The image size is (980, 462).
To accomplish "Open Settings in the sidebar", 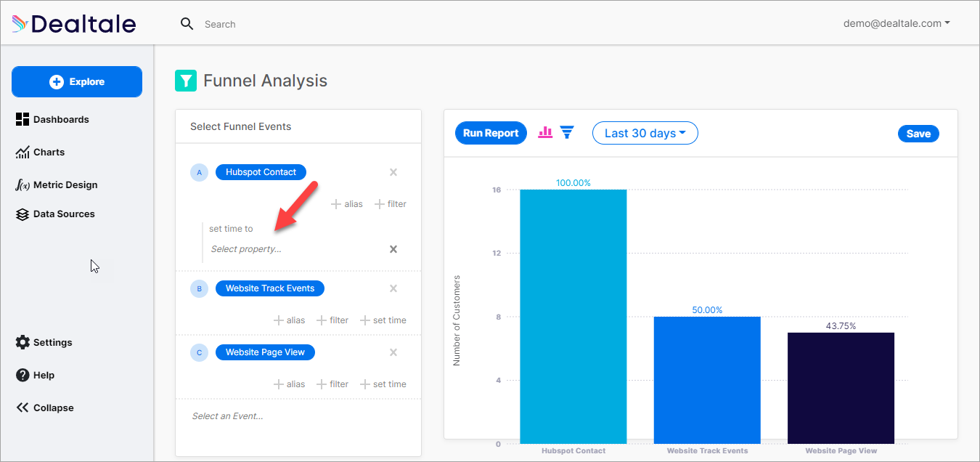I will 44,342.
